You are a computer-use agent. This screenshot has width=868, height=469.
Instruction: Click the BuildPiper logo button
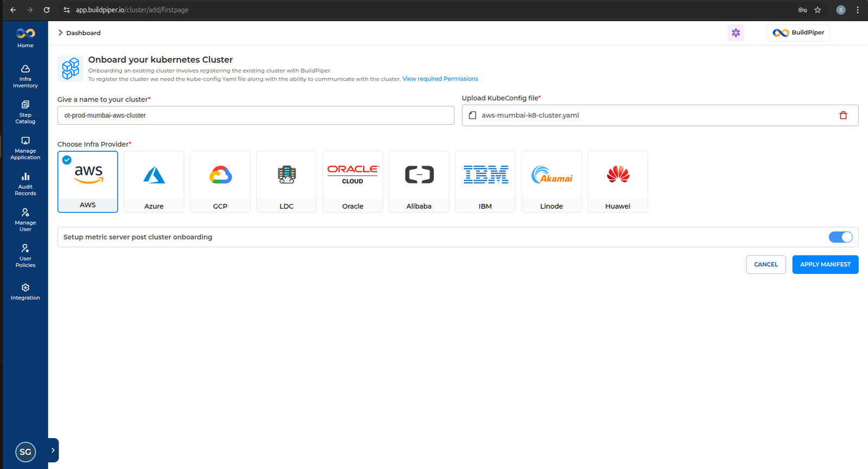798,33
